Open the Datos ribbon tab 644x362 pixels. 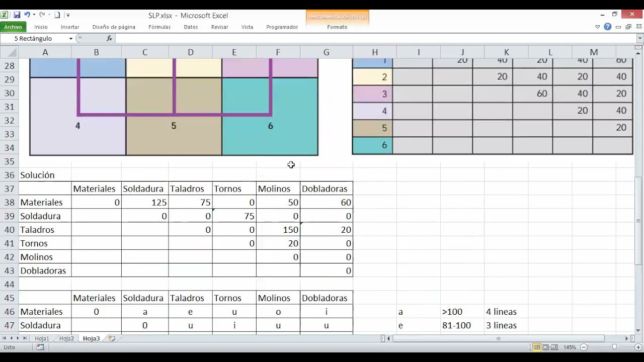click(191, 27)
